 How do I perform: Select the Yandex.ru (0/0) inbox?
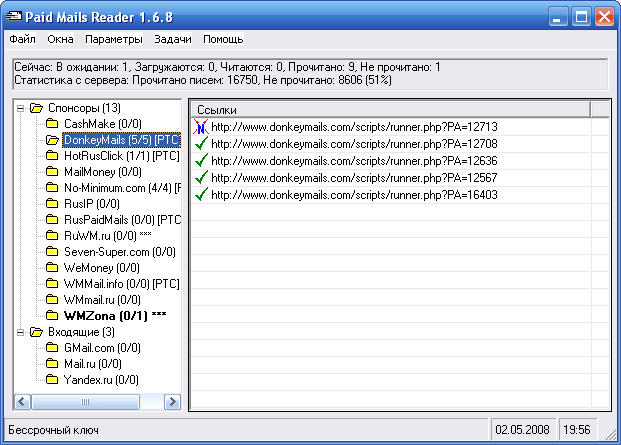[x=101, y=380]
